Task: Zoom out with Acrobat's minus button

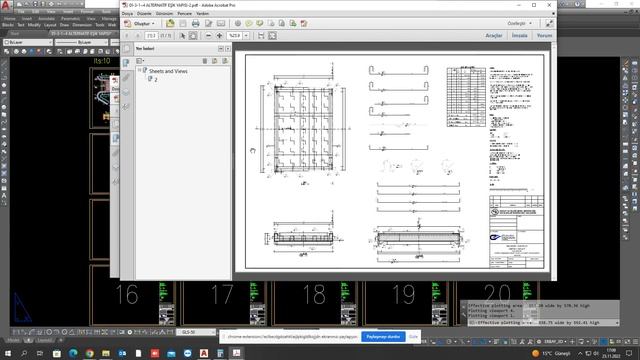Action: click(209, 36)
